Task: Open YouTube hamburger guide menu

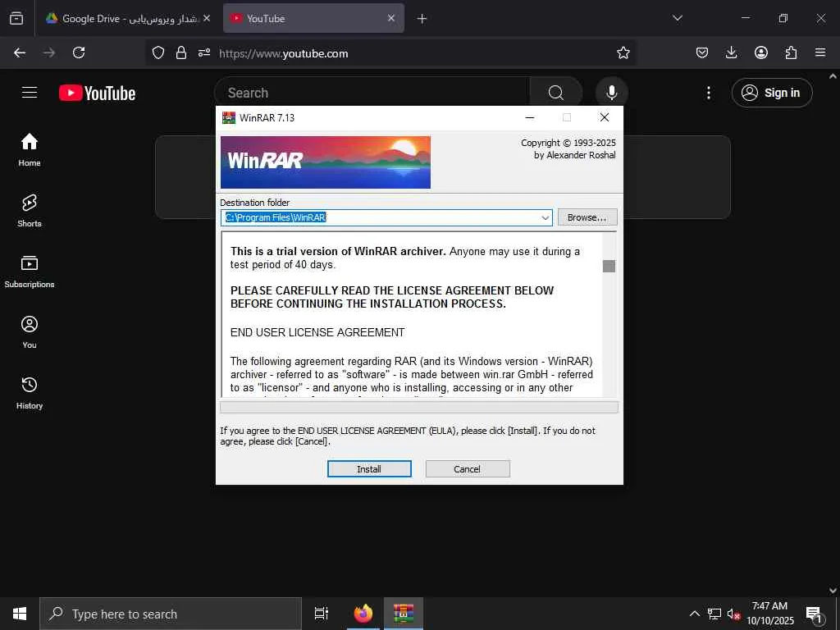Action: pyautogui.click(x=30, y=93)
